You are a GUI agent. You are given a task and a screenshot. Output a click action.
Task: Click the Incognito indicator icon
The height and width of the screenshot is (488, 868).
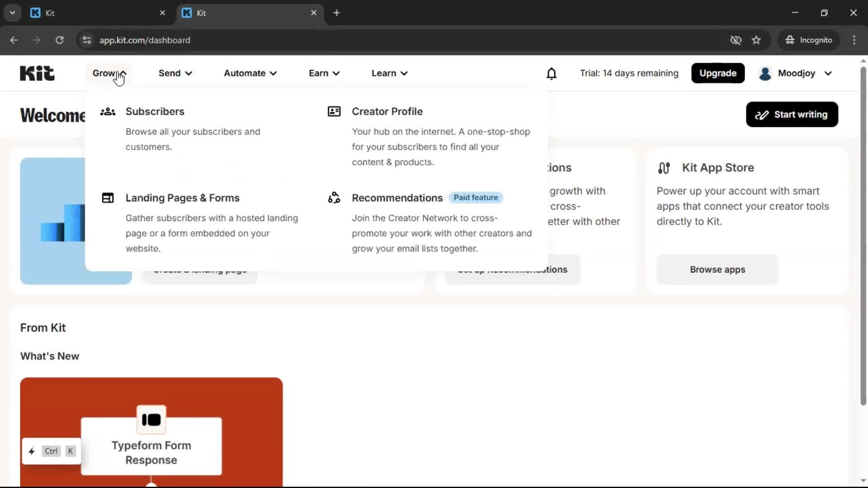pos(789,40)
